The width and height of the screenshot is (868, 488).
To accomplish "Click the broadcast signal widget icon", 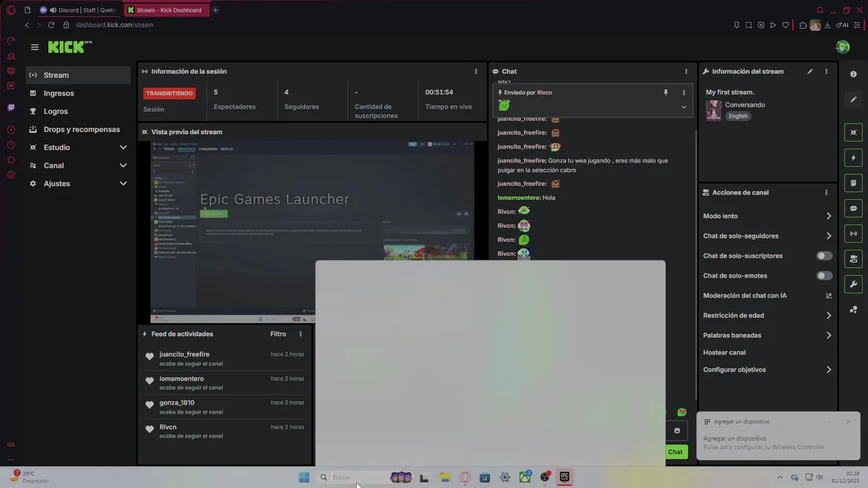I will [x=853, y=234].
